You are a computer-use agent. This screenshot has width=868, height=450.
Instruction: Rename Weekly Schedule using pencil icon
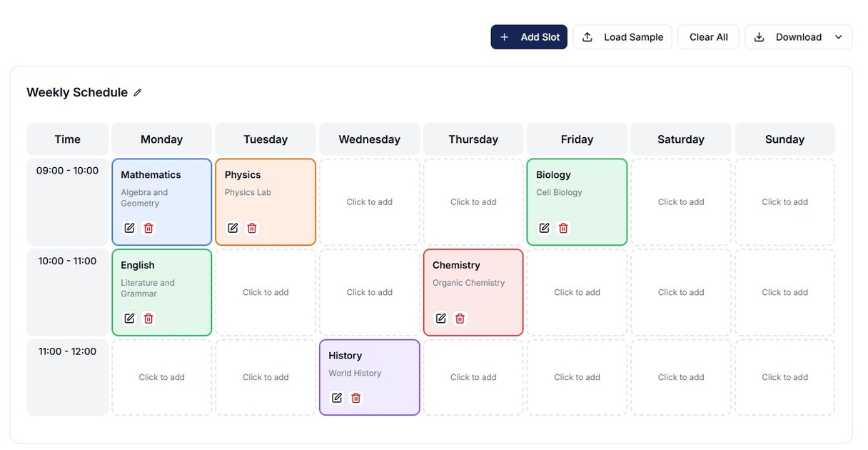point(138,93)
